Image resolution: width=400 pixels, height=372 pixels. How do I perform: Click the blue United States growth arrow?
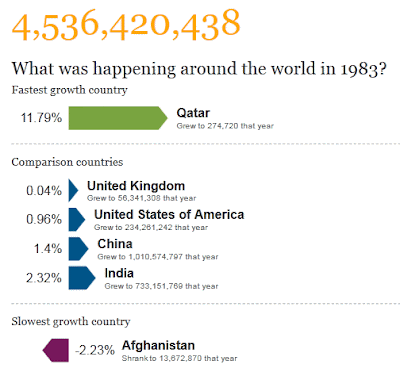coord(77,220)
